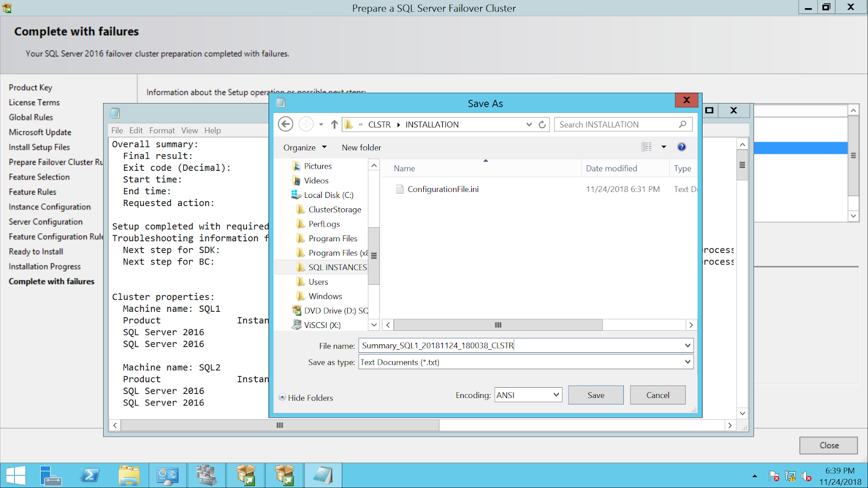This screenshot has height=488, width=868.
Task: Open Notepad Edit menu
Action: pos(136,130)
